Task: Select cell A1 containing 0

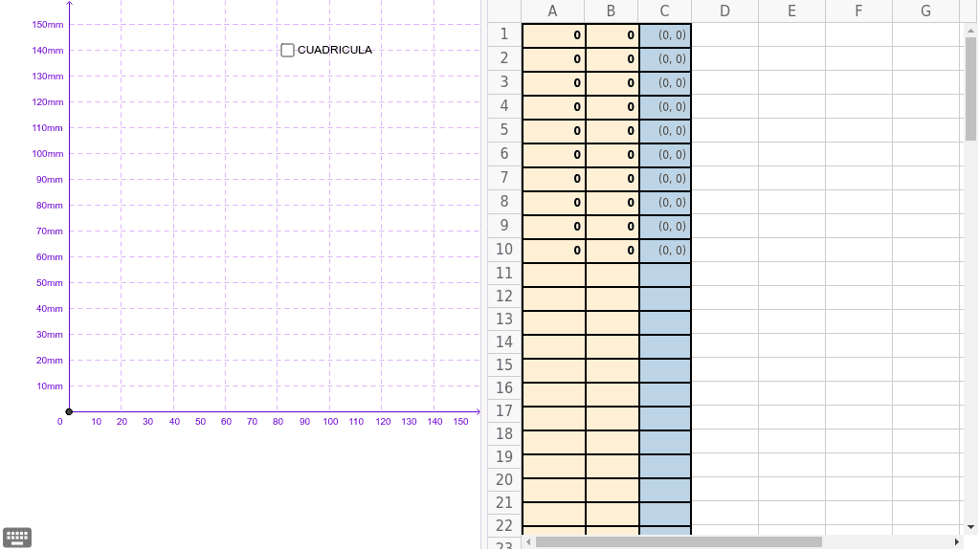Action: [554, 35]
